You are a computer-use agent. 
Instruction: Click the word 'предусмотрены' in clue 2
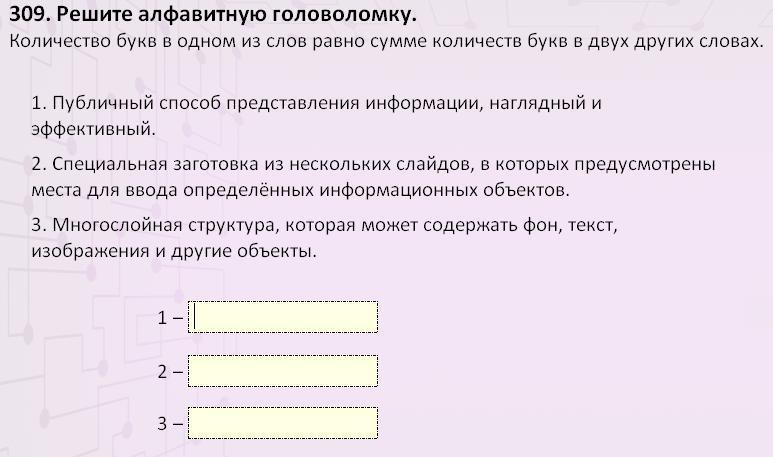(x=645, y=164)
